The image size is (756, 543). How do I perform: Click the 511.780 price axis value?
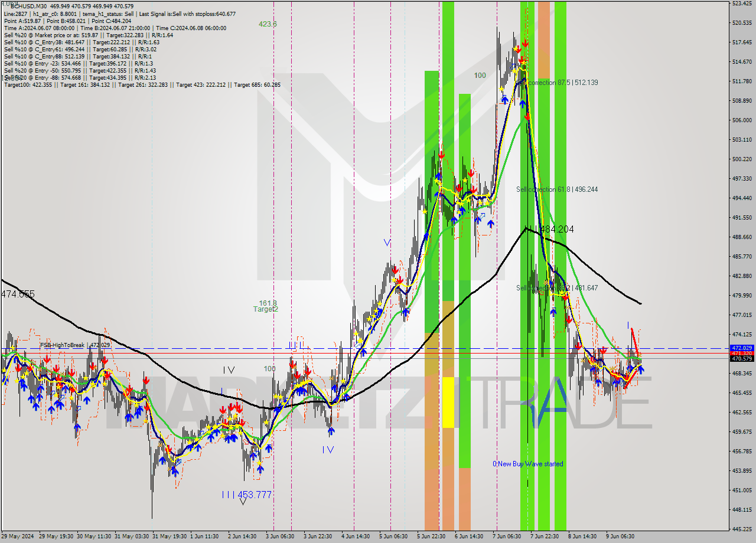742,81
